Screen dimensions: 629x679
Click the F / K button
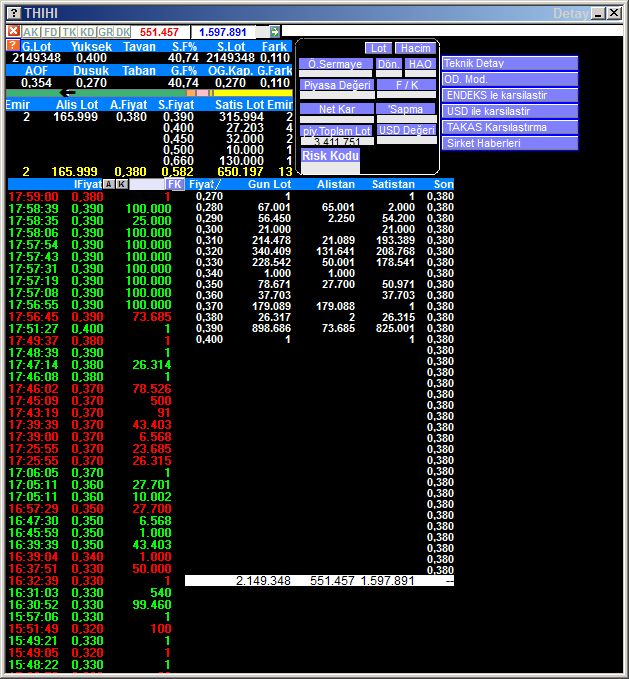coord(406,85)
